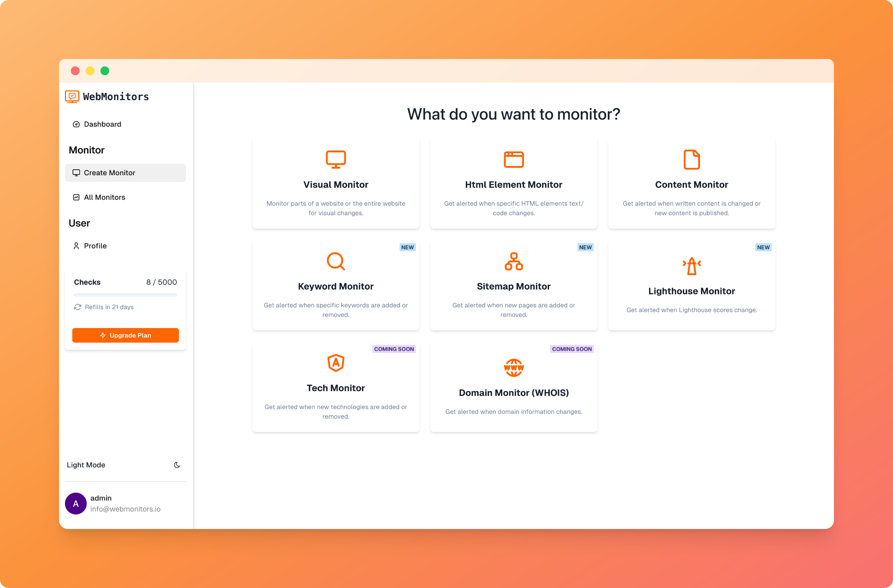Click the 'What do you want to monitor?' heading
The height and width of the screenshot is (588, 893).
pos(514,114)
